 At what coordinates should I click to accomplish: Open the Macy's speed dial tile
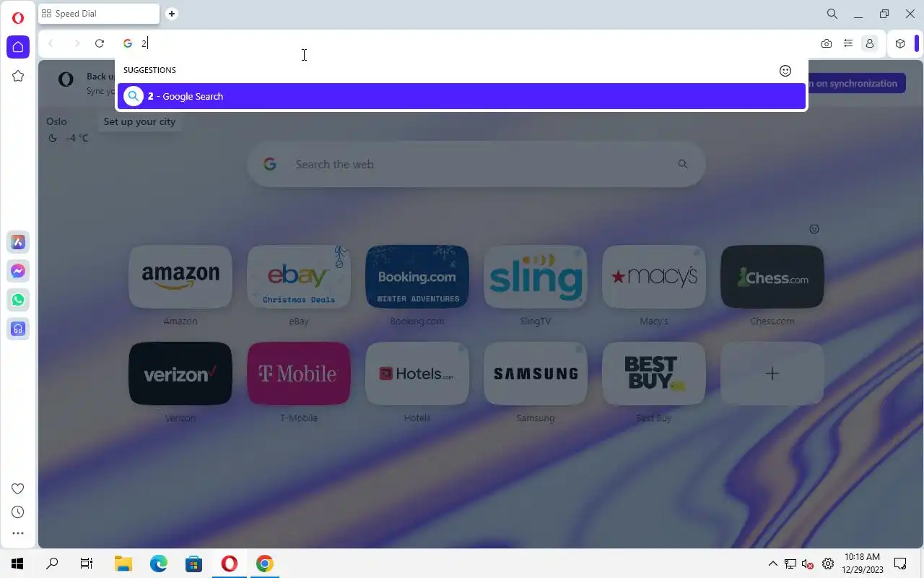pyautogui.click(x=654, y=277)
